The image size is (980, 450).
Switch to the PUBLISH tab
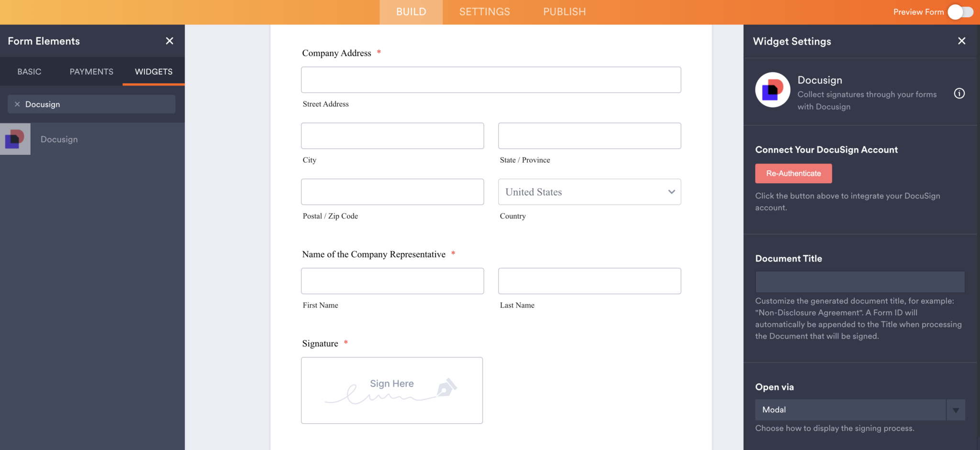pos(564,11)
